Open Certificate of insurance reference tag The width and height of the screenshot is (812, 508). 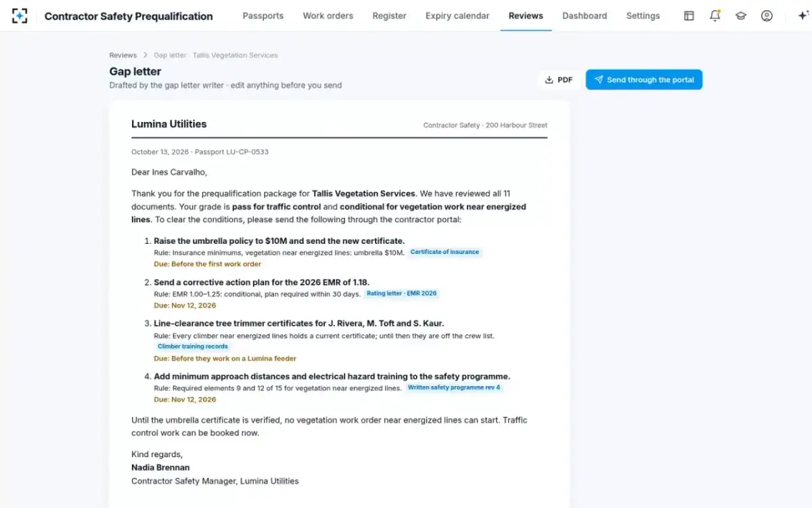[x=445, y=252]
